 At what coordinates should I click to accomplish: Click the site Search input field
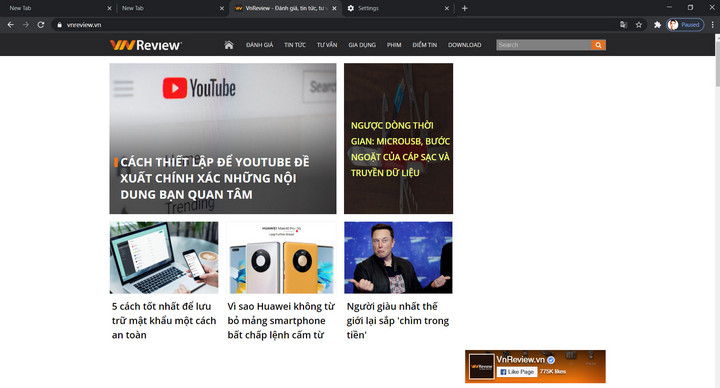coord(544,45)
